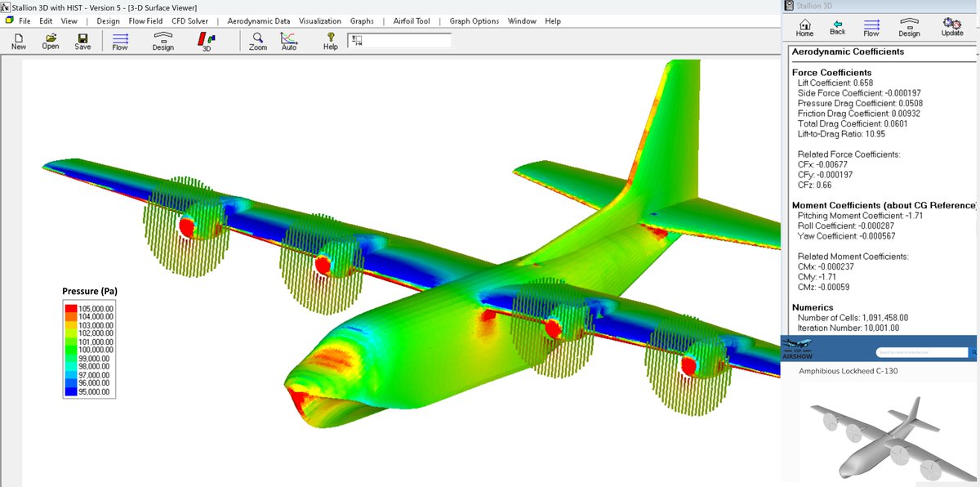
Task: Click the Auto scale icon
Action: coord(290,40)
